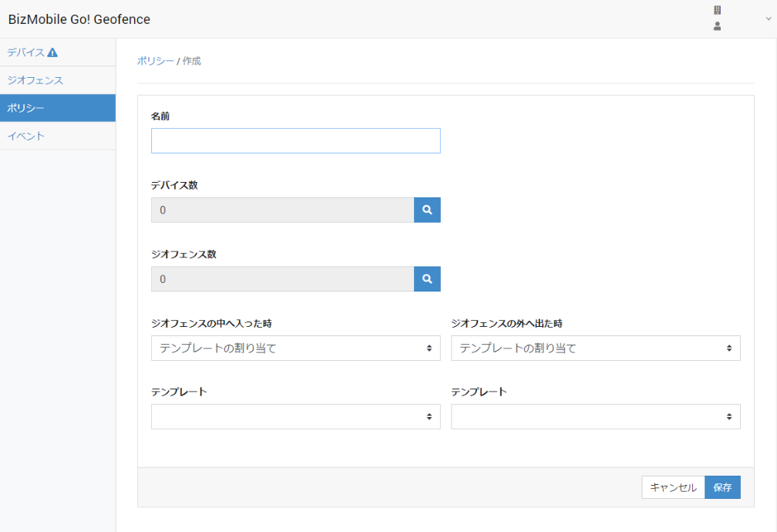Screen dimensions: 777x532
Task: Go to デバイス in the sidebar
Action: (25, 52)
